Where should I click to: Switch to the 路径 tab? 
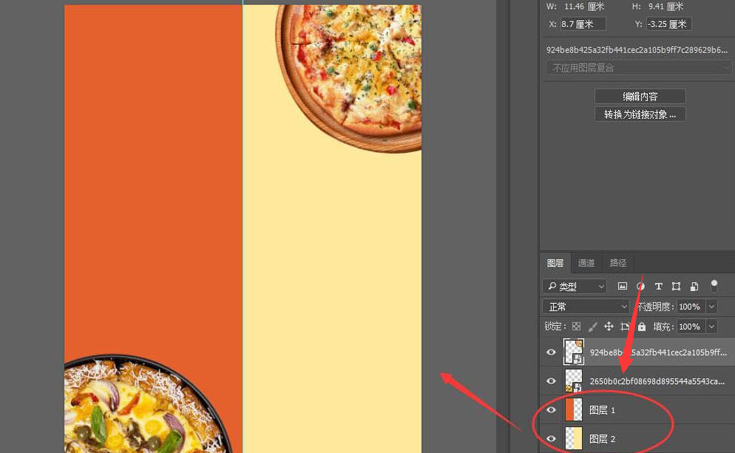pyautogui.click(x=618, y=263)
